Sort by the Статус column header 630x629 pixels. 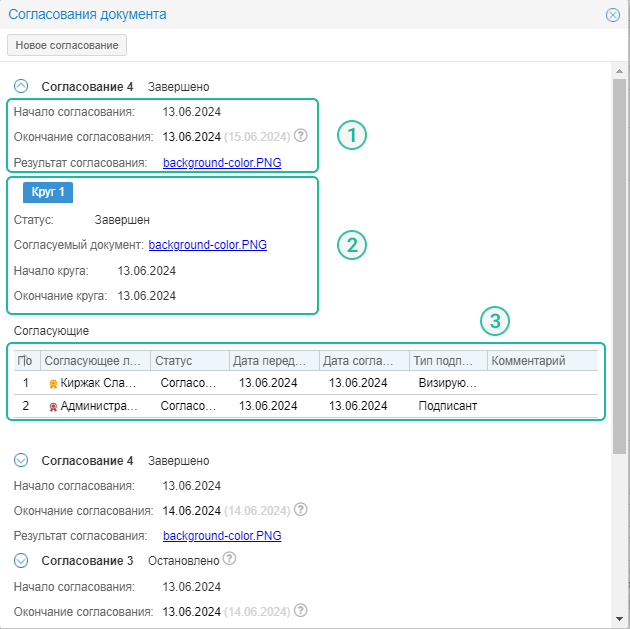(190, 360)
